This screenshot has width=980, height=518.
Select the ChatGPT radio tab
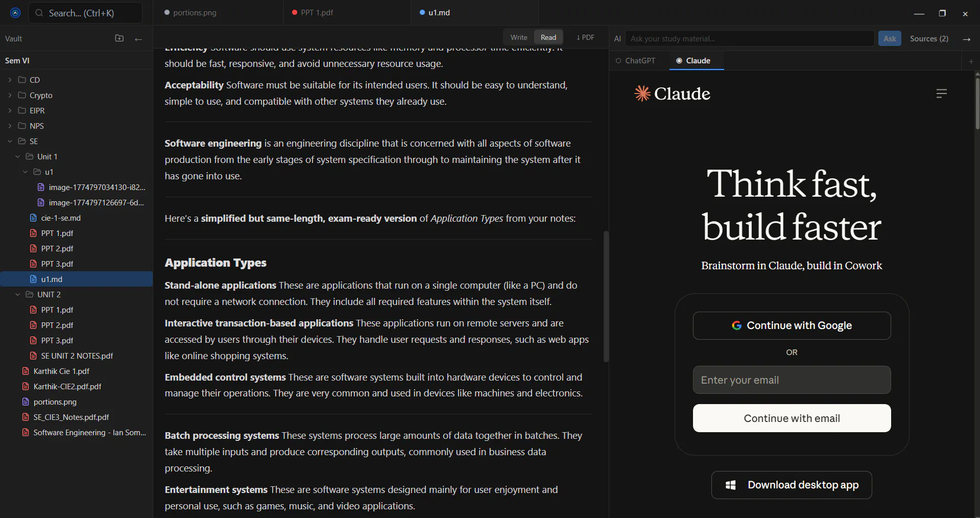[x=635, y=61]
